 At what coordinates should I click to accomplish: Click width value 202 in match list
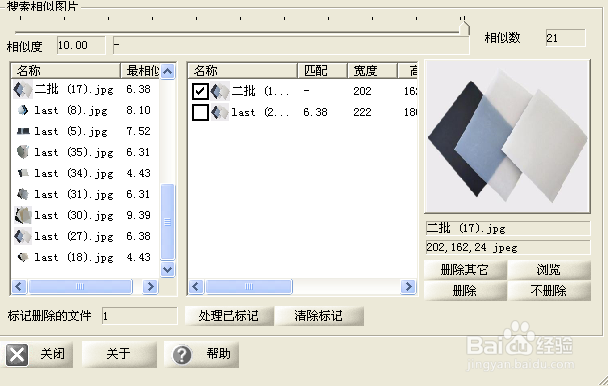click(x=362, y=91)
